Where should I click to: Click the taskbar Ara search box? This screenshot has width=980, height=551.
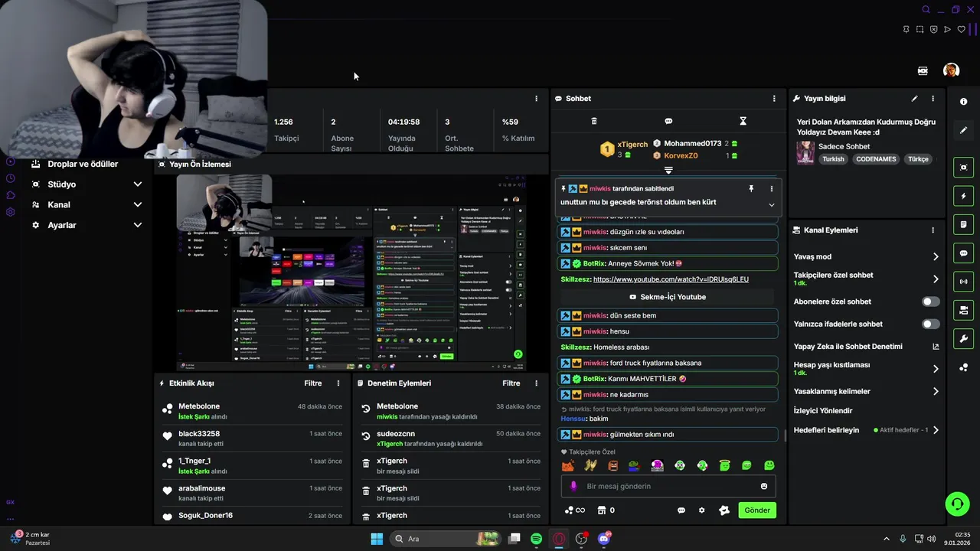446,539
